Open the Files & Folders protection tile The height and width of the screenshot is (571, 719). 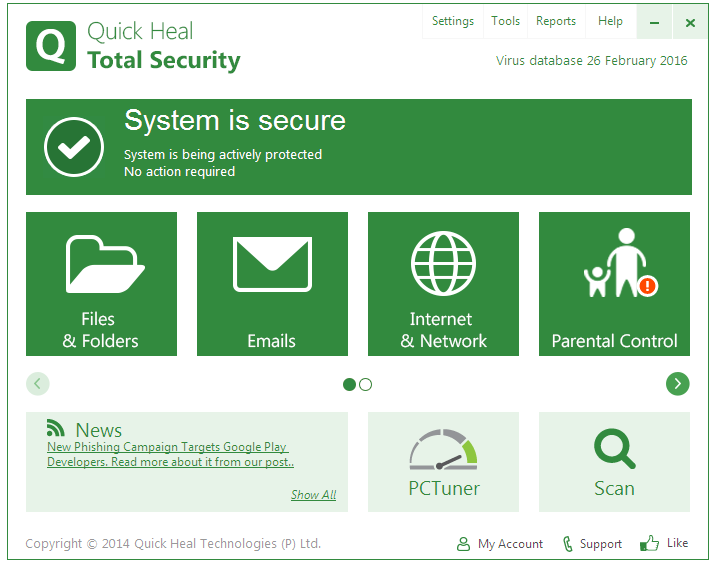click(101, 284)
